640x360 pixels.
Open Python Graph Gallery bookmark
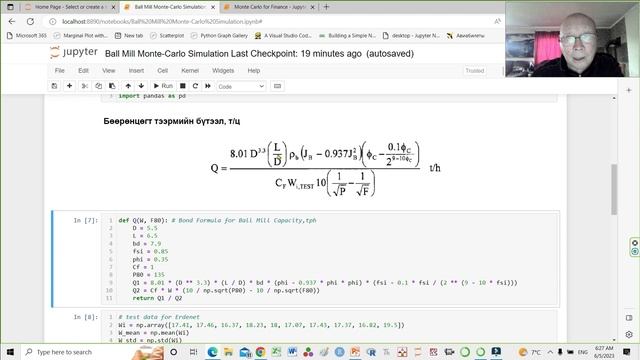click(x=219, y=36)
